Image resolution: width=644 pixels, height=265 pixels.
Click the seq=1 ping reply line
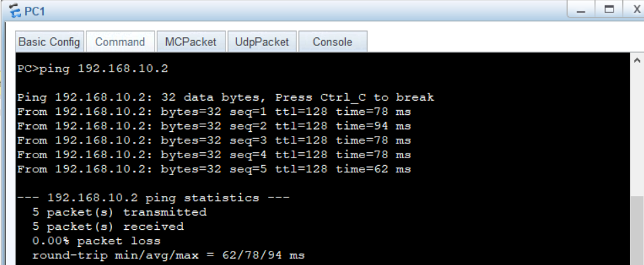[x=214, y=112]
